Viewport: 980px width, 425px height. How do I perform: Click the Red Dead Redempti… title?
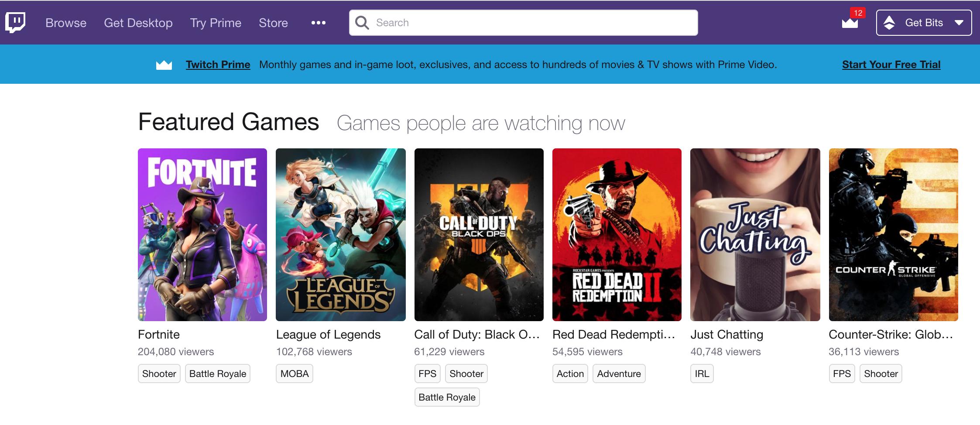(x=613, y=335)
